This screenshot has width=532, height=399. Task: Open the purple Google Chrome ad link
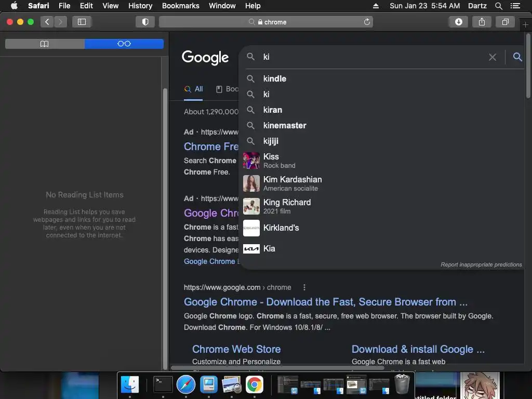(x=211, y=213)
